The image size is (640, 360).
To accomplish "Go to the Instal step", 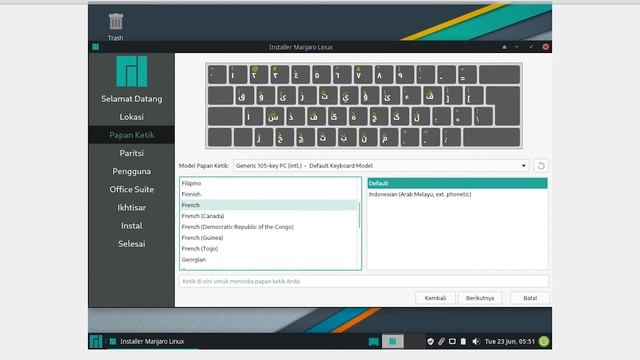I will tap(131, 226).
